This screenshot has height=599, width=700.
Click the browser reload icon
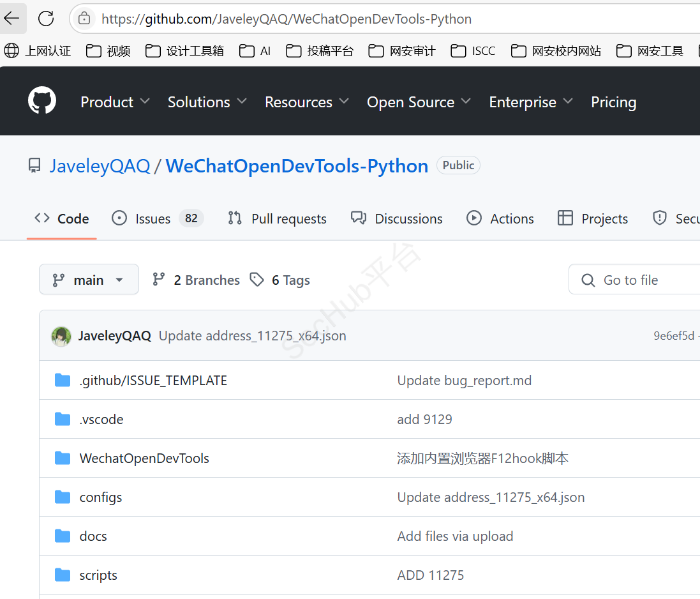[x=46, y=19]
